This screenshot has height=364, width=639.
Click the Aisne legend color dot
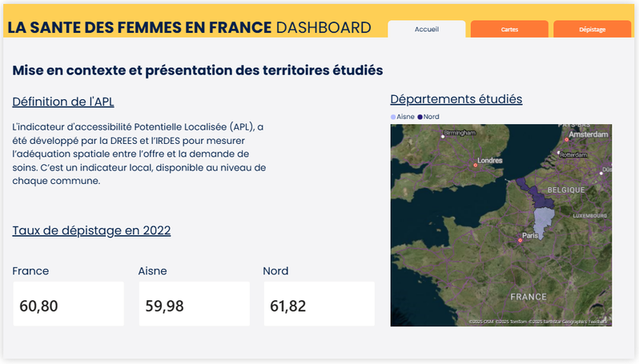[x=393, y=117]
